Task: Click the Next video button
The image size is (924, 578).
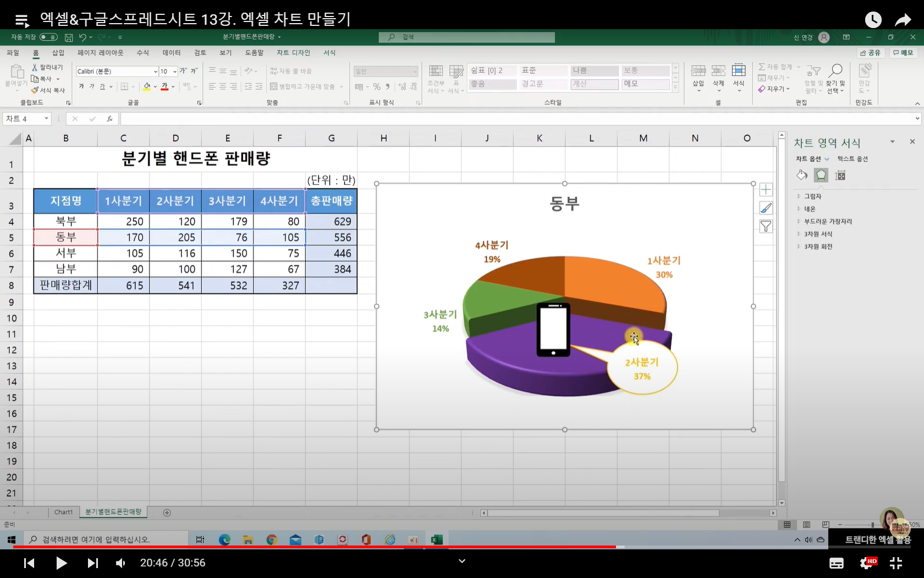Action: (92, 563)
